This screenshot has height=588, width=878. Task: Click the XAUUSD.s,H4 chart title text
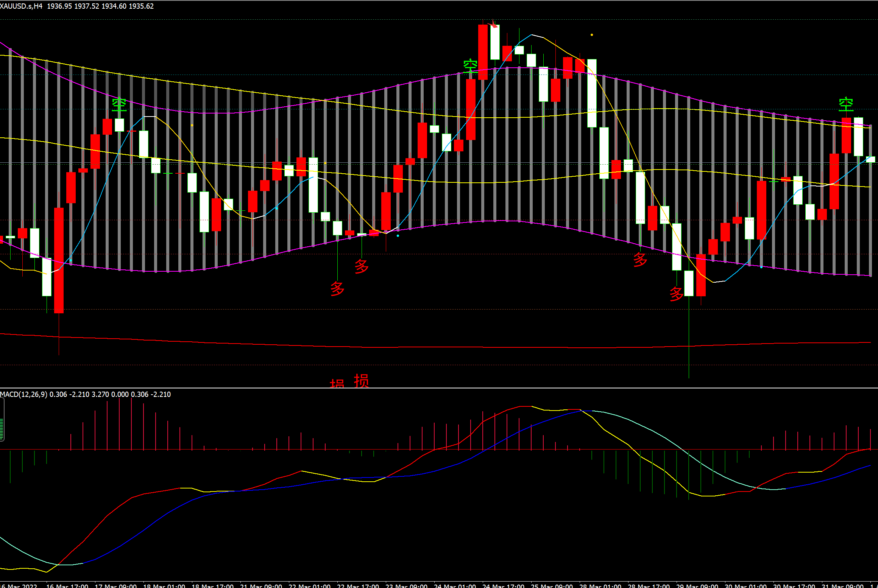click(21, 6)
